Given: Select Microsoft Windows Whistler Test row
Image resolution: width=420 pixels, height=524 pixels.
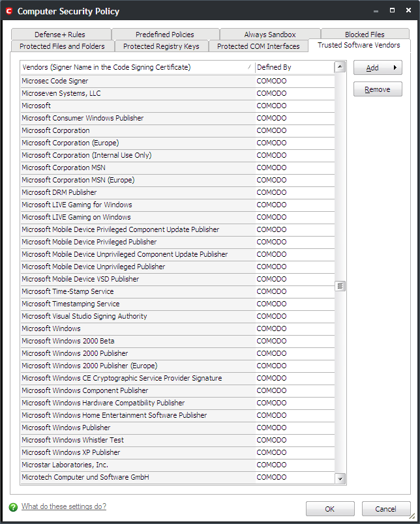Looking at the screenshot, I should 177,439.
